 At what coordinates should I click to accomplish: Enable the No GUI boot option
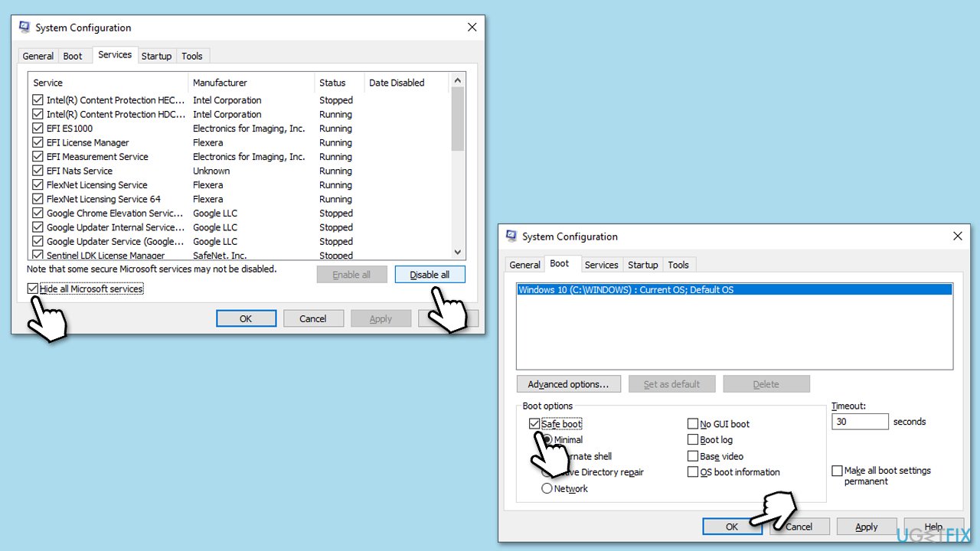tap(693, 424)
